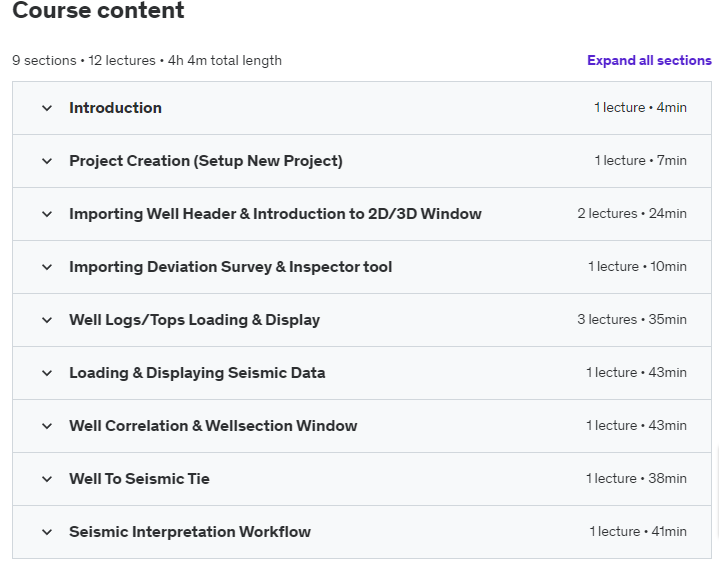Expand the Introduction section chevron
The image size is (719, 562).
tap(47, 108)
